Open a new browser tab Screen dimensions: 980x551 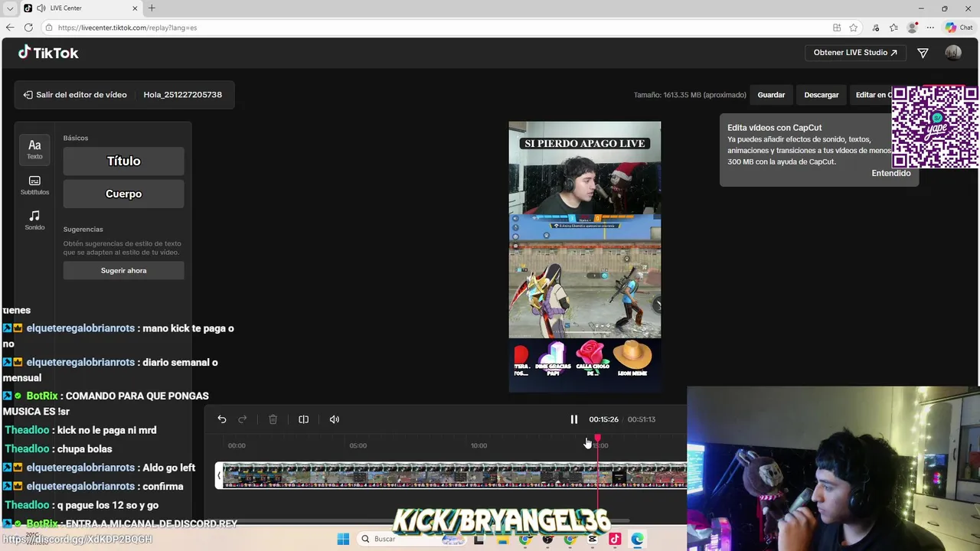tap(152, 8)
